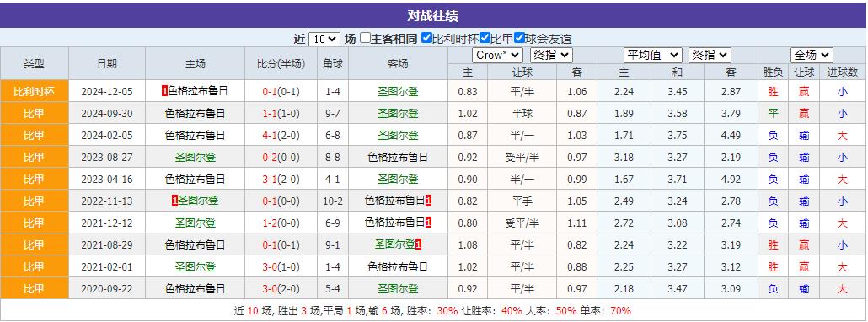Open the 1-1(1-0) score for 2024-09-30
The width and height of the screenshot is (868, 322).
pos(281,114)
